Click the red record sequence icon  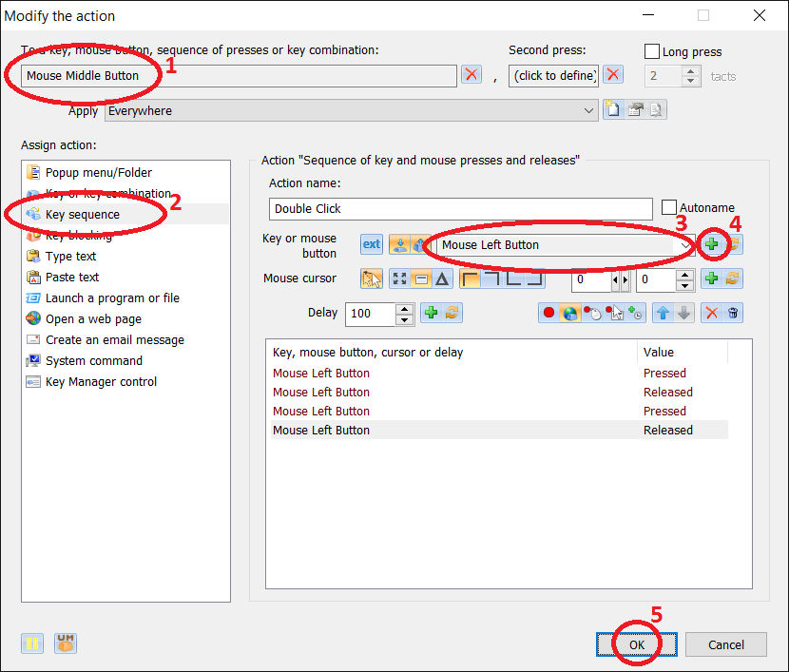pos(548,313)
